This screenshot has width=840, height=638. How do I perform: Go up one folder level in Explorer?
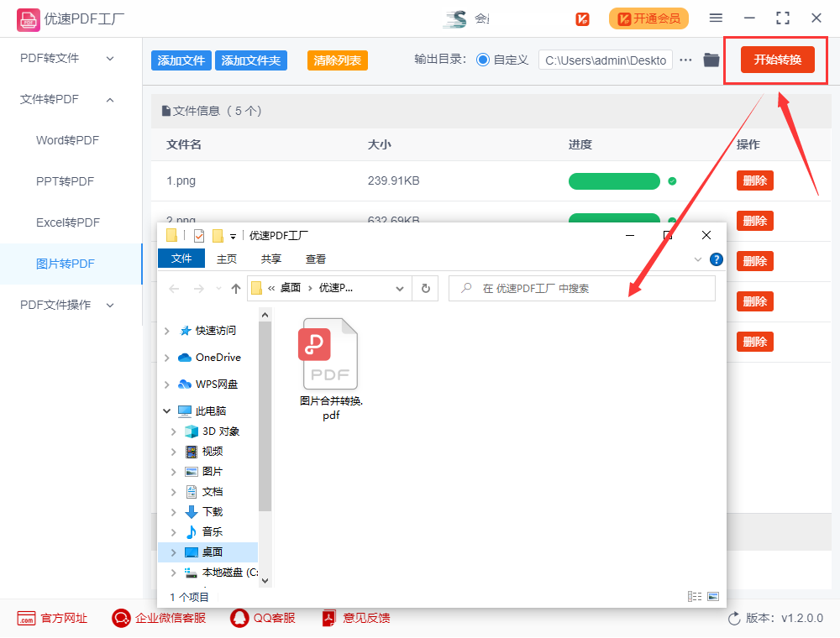236,289
